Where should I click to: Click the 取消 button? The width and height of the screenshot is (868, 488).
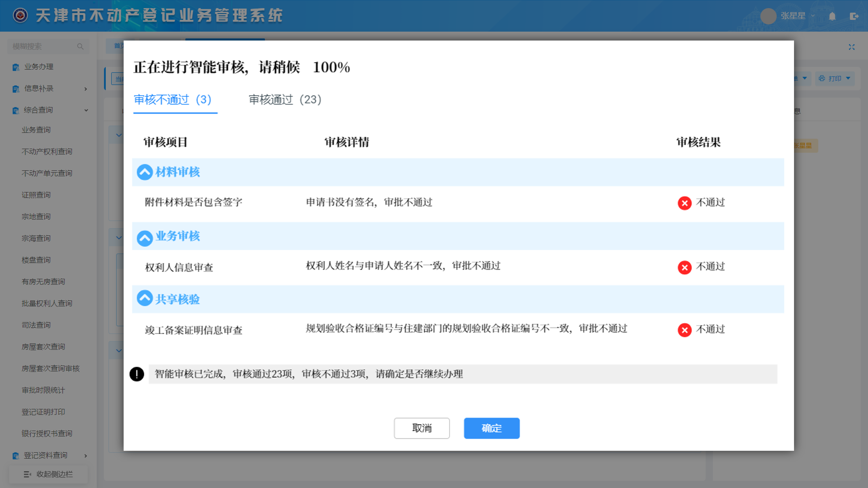422,428
